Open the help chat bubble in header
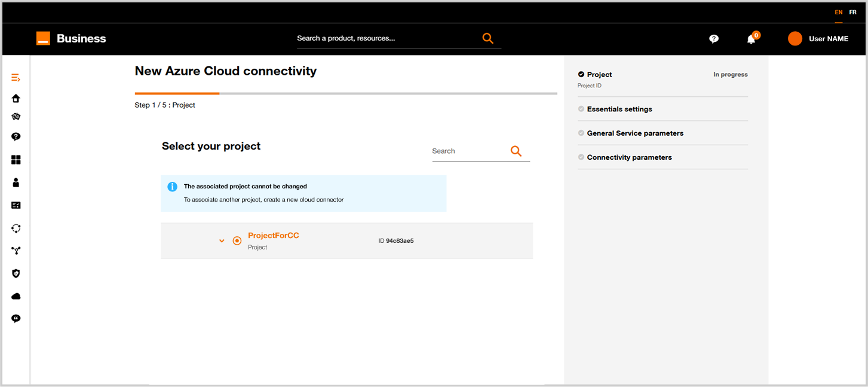The width and height of the screenshot is (868, 387). 714,39
